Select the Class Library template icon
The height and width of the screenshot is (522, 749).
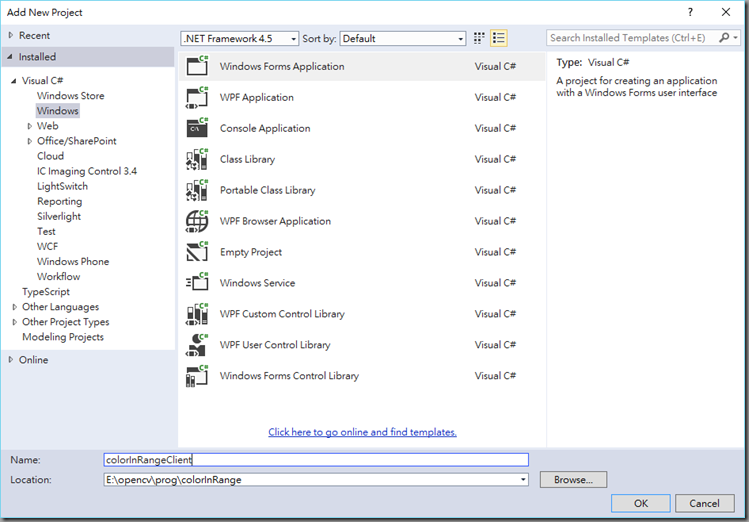click(x=197, y=159)
